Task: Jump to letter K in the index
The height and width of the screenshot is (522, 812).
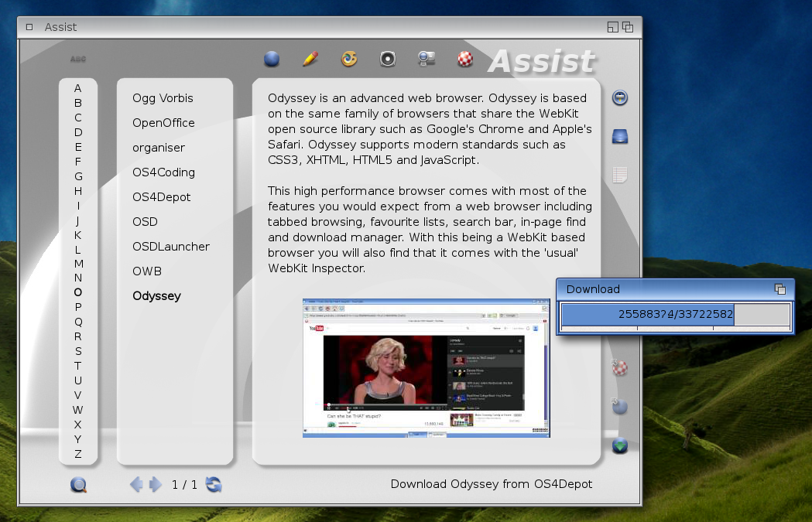Action: click(x=77, y=235)
